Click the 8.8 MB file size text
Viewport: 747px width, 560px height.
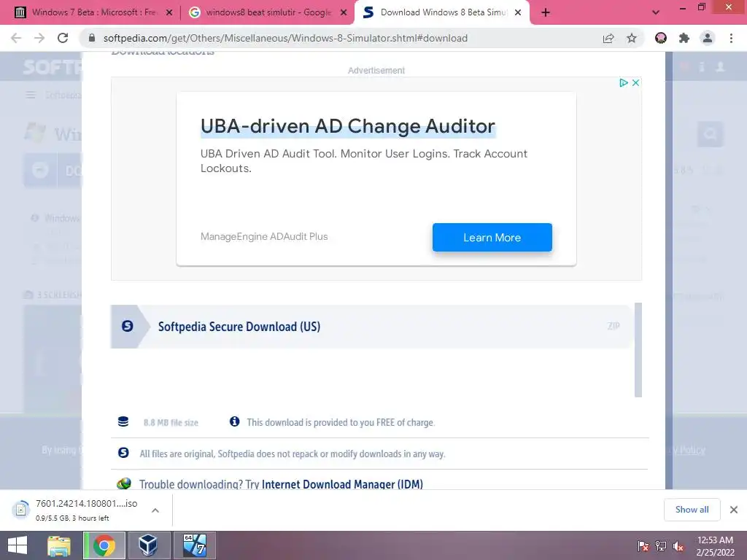click(x=171, y=422)
